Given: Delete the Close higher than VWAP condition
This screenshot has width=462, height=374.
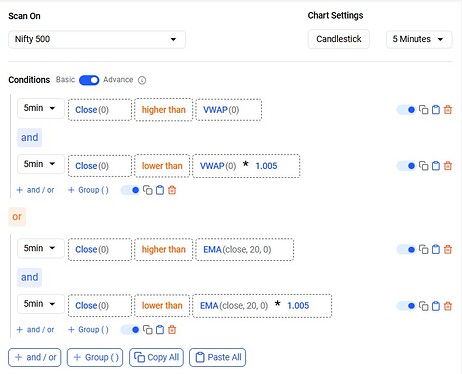Looking at the screenshot, I should pyautogui.click(x=448, y=110).
